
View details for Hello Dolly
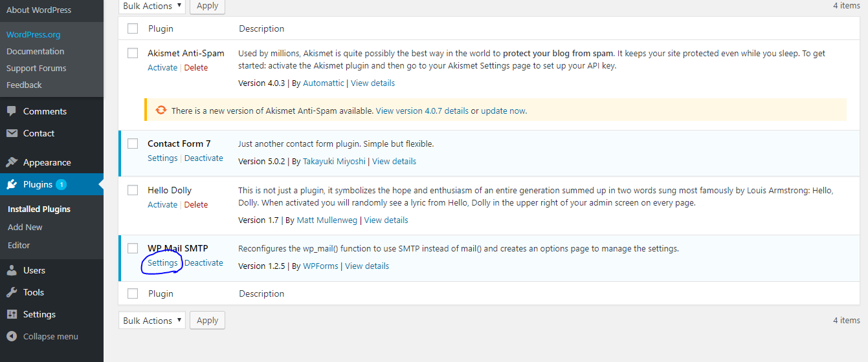tap(386, 220)
